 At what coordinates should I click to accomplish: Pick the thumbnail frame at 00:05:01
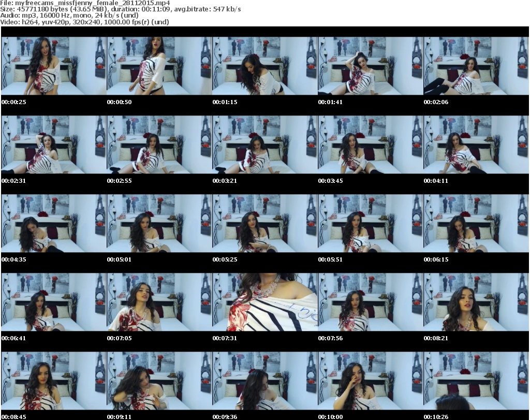click(159, 223)
